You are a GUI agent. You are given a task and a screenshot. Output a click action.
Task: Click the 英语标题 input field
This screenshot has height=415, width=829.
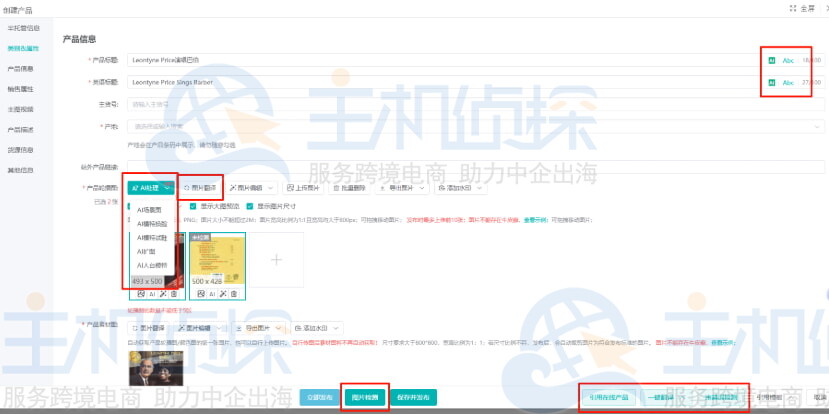[x=476, y=82]
